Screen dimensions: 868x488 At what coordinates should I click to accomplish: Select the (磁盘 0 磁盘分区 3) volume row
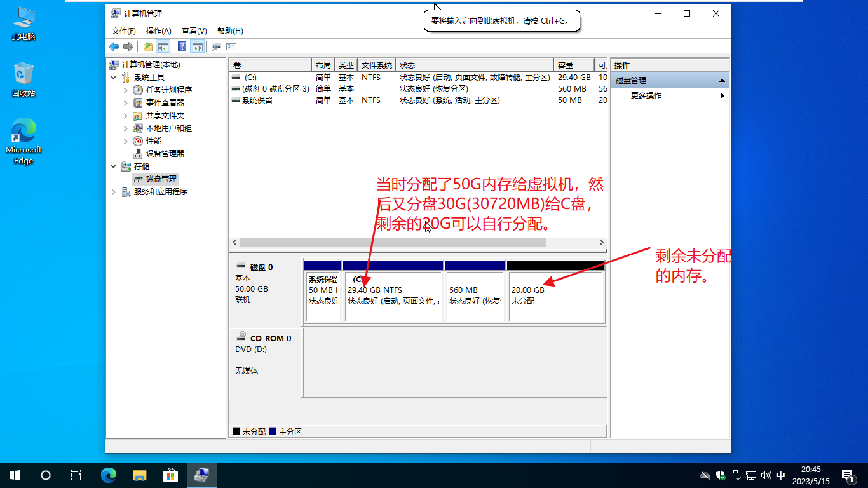pos(418,89)
